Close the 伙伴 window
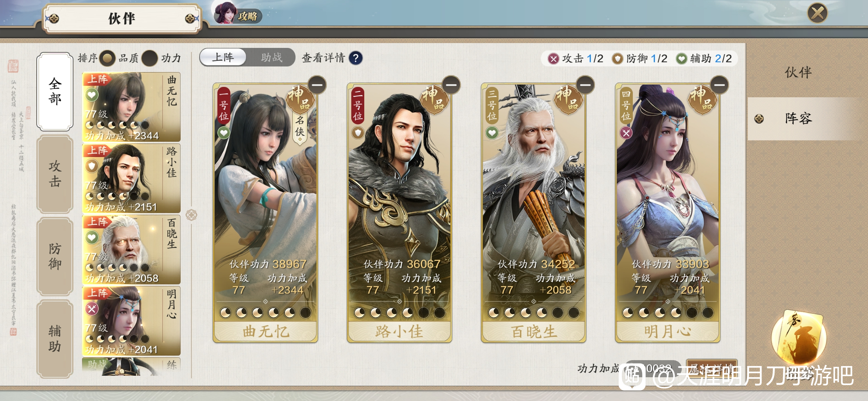This screenshot has height=401, width=868. coord(818,13)
